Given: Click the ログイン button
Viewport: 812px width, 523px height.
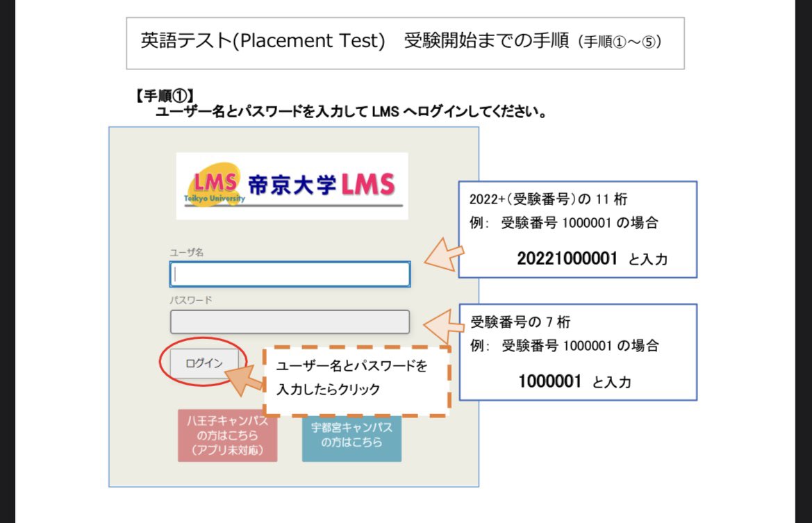Looking at the screenshot, I should [x=204, y=363].
